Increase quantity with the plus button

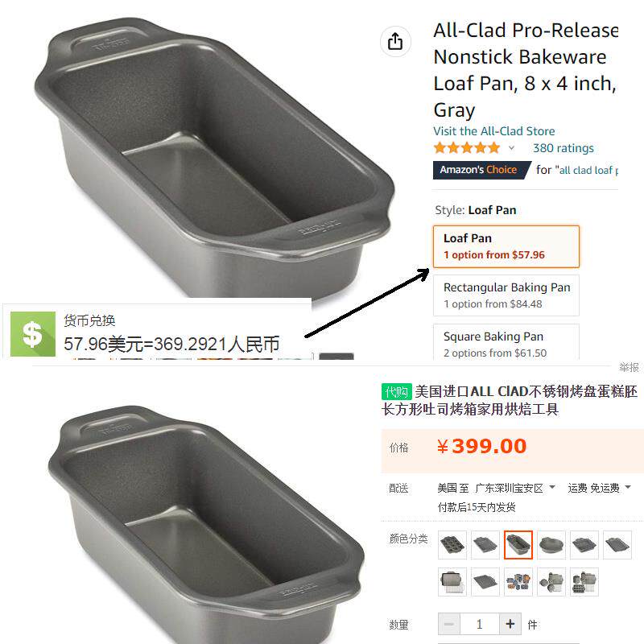click(x=510, y=625)
